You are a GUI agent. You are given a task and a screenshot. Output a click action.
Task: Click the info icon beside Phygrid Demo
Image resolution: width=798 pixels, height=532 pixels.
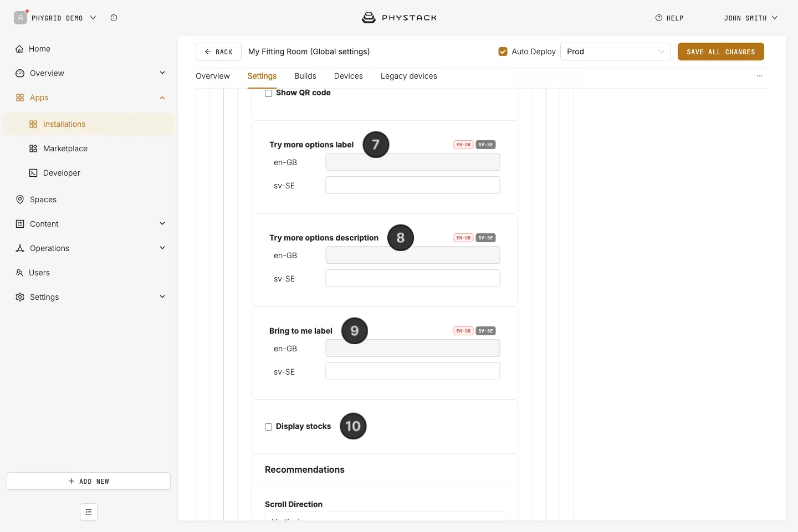(x=114, y=18)
